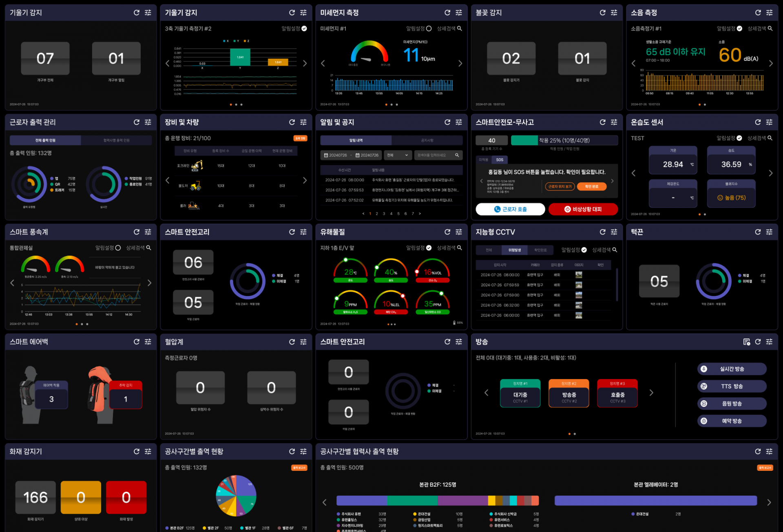Click the 착용 25% progress bar

tap(564, 140)
